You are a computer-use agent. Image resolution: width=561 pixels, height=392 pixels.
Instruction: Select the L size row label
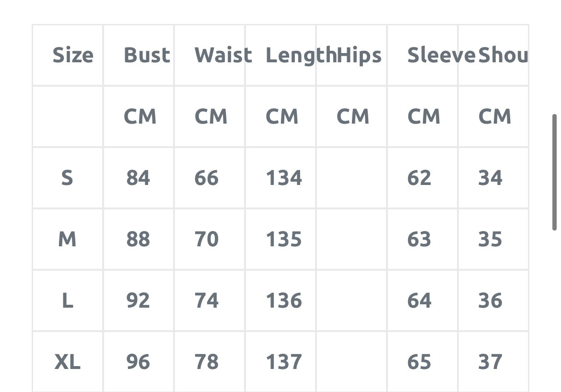tap(67, 300)
